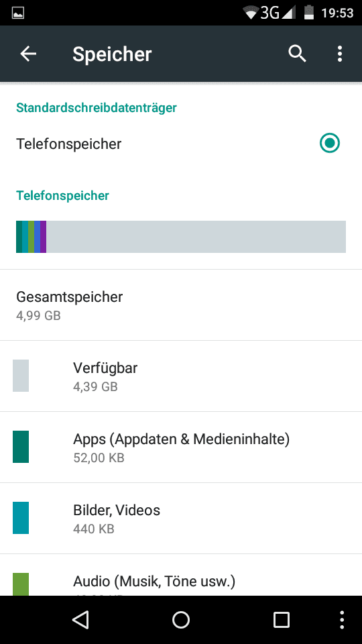Open the overflow menu in the Speicher toolbar

[339, 54]
